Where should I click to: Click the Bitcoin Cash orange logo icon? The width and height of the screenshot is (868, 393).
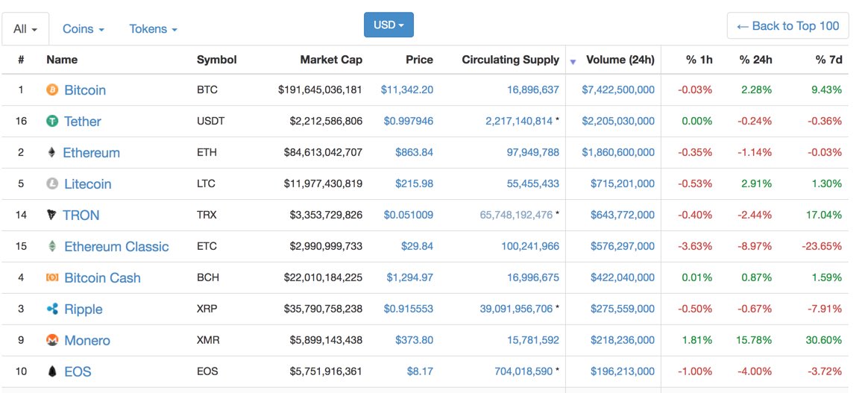[x=52, y=277]
